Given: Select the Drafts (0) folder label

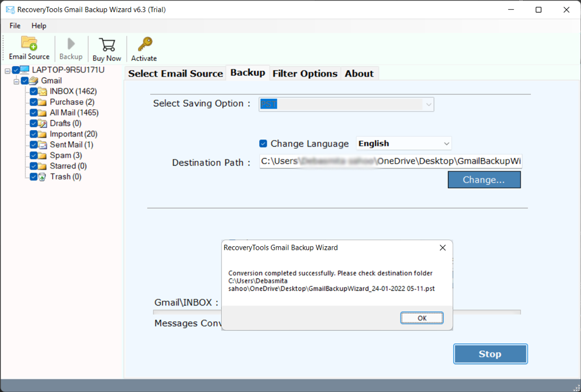Looking at the screenshot, I should pos(66,123).
